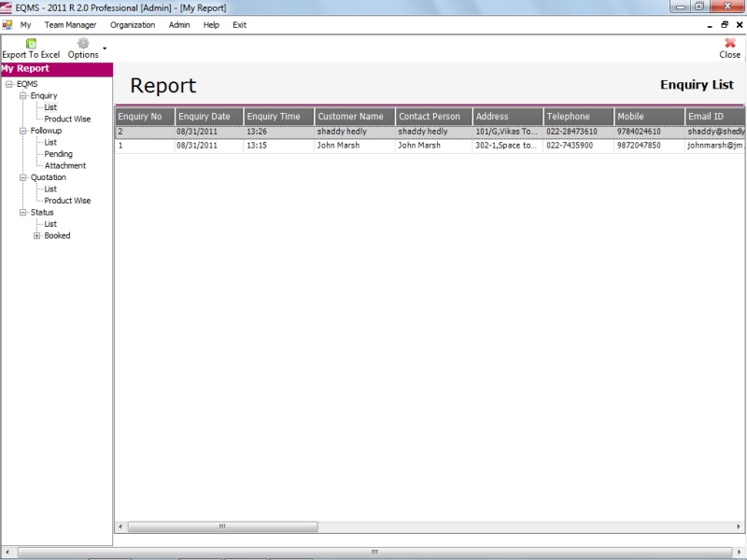The image size is (747, 560).
Task: Open the Team Manager menu
Action: pos(70,24)
